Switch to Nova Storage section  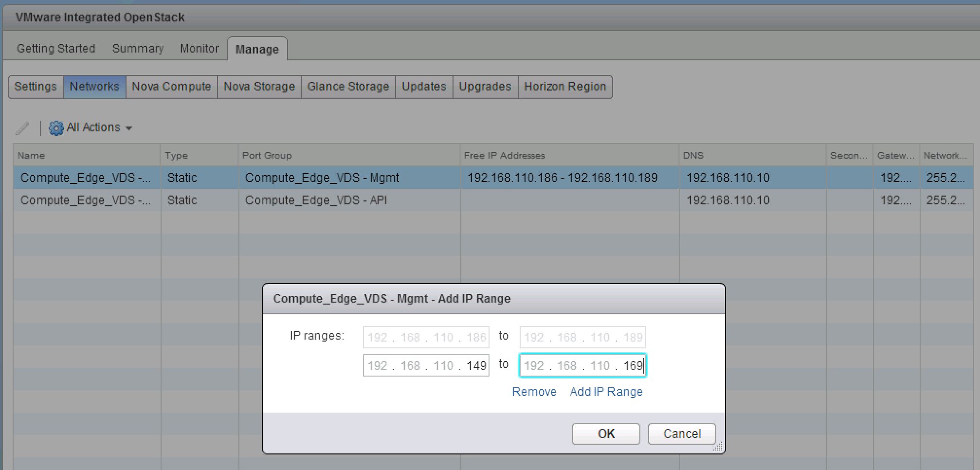[259, 87]
